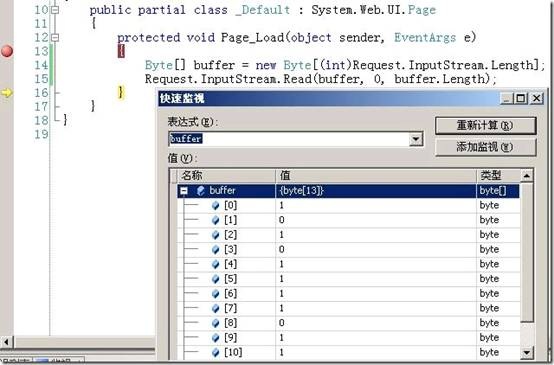Click the cube icon beside [2]
Image resolution: width=554 pixels, height=365 pixels.
point(216,235)
